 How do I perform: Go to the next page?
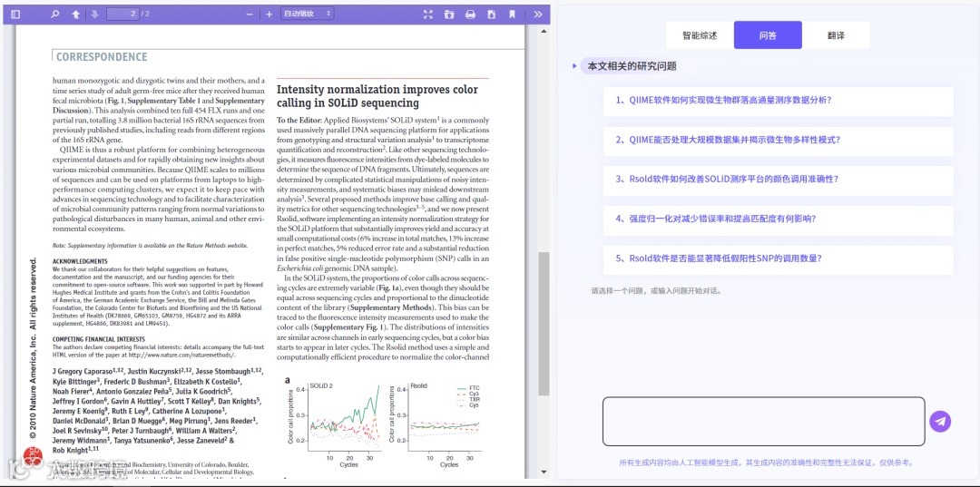(95, 15)
